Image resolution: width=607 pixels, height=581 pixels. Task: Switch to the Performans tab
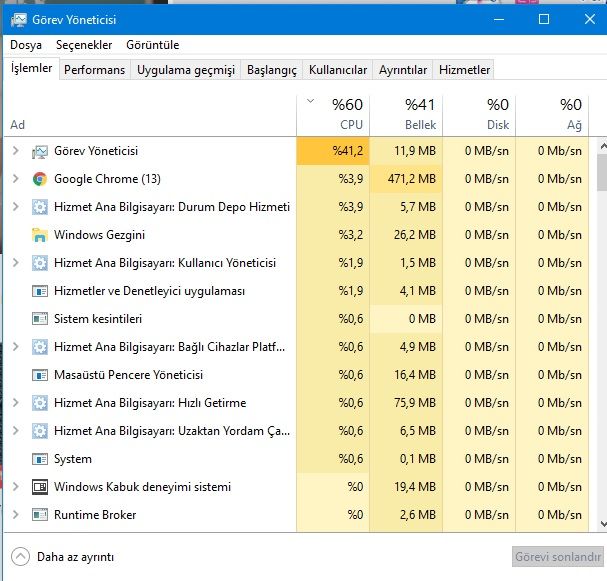point(95,70)
